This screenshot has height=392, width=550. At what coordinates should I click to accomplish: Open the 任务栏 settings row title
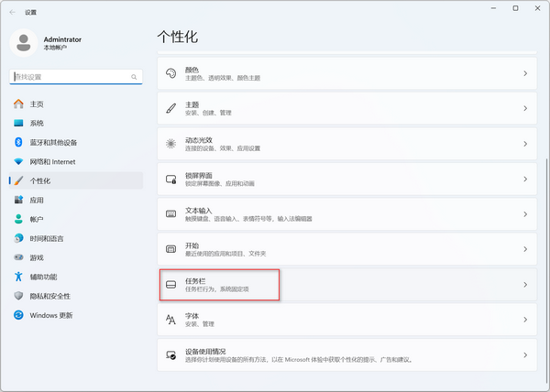(x=195, y=281)
